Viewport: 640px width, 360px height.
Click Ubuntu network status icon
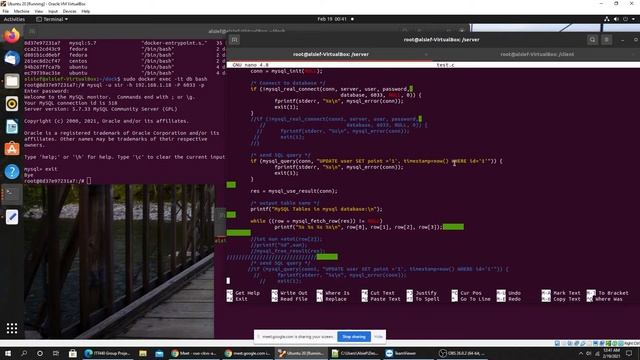coord(607,19)
